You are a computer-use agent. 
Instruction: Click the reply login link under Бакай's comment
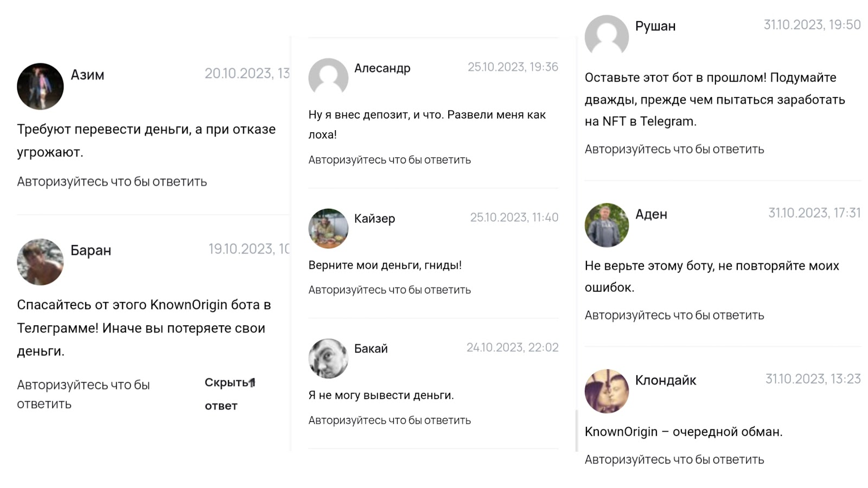390,420
